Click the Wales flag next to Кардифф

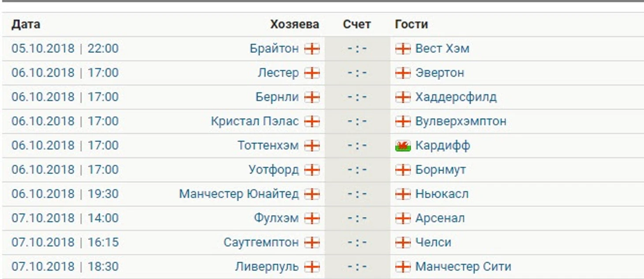pyautogui.click(x=403, y=146)
